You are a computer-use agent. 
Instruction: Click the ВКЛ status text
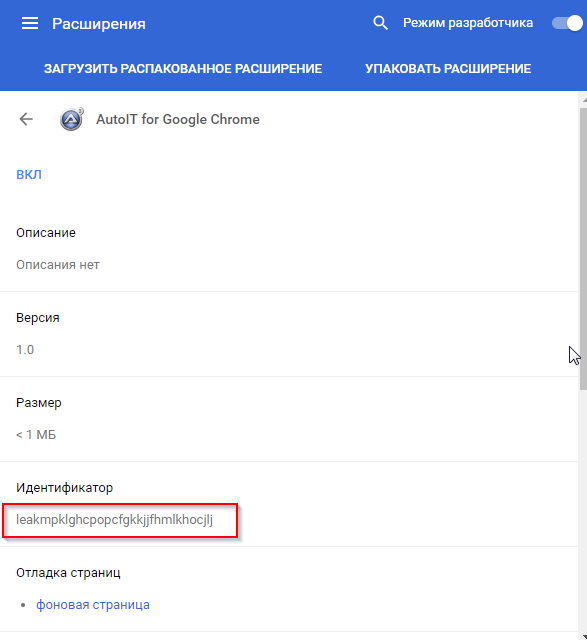29,175
